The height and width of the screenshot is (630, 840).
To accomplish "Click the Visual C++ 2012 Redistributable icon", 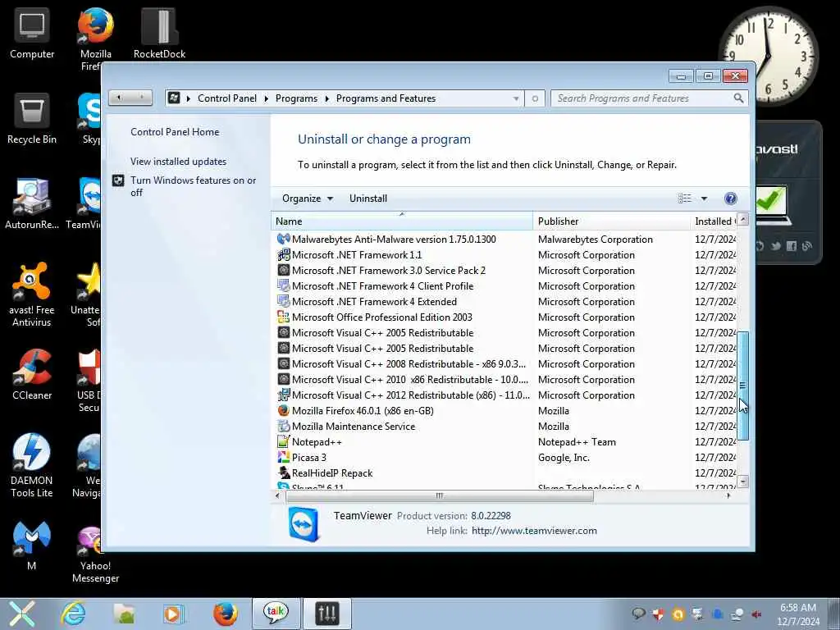I will pos(283,395).
